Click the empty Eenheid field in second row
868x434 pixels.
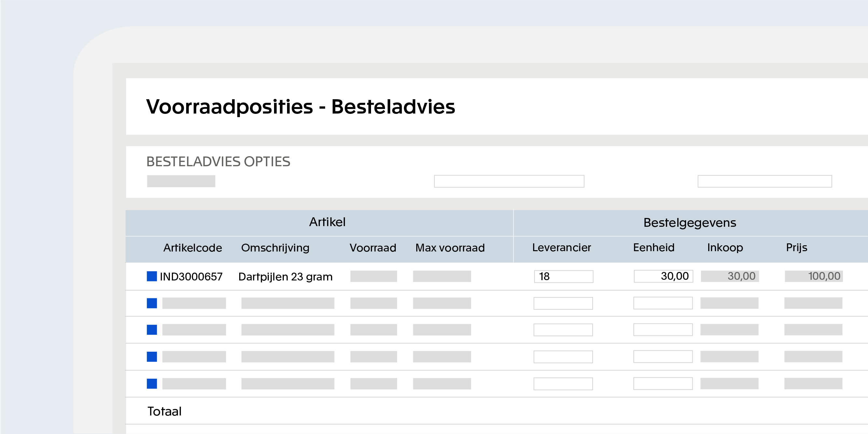pos(663,303)
